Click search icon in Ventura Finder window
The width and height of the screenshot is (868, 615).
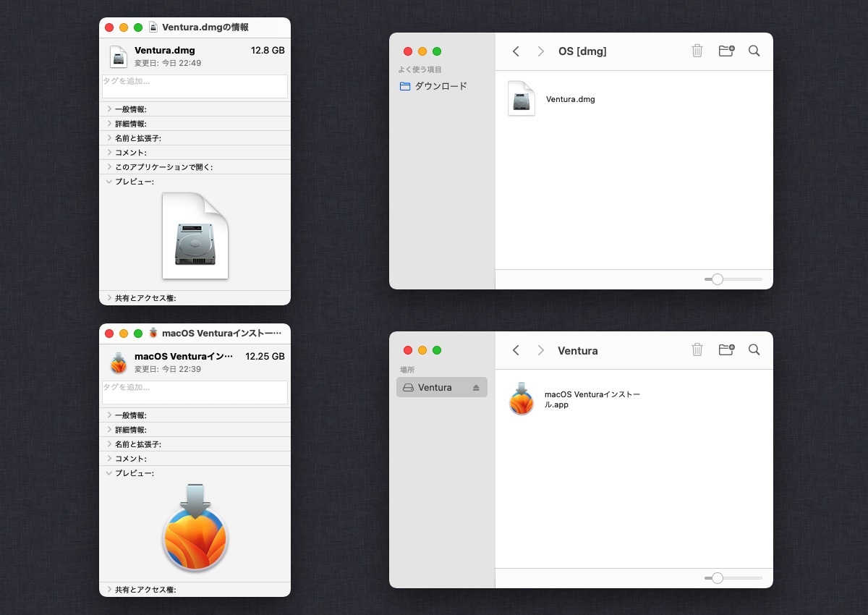(754, 350)
